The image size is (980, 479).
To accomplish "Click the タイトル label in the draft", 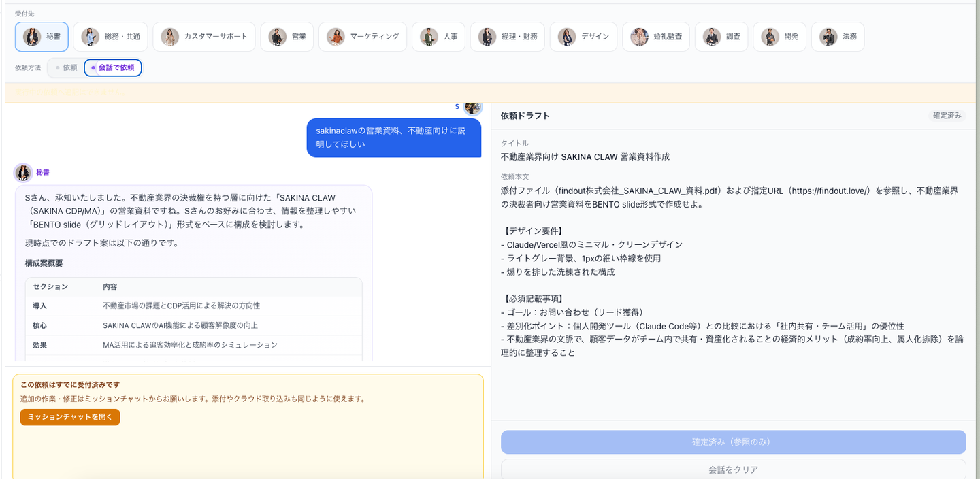I will (x=514, y=144).
